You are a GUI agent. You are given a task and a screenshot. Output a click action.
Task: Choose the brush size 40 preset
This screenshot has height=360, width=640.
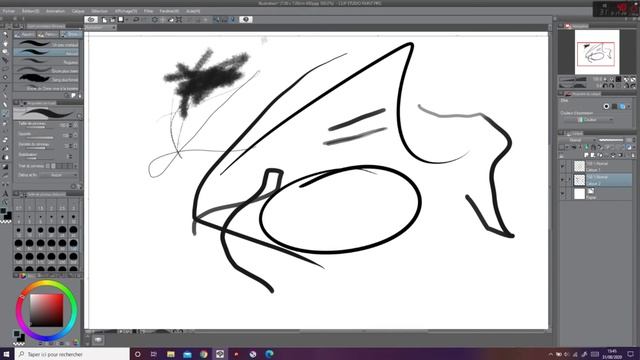(18, 244)
